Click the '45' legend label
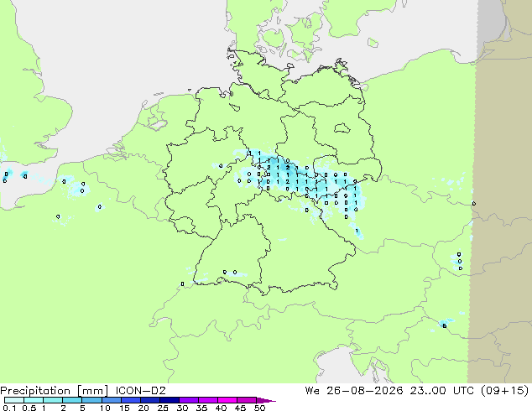 [x=240, y=408]
